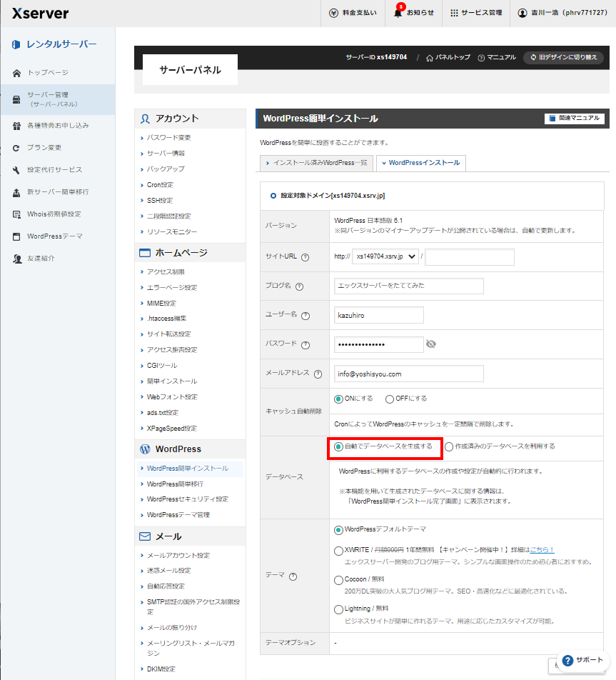This screenshot has width=616, height=680.
Task: Click the 料金支払い yen icon
Action: 334,13
